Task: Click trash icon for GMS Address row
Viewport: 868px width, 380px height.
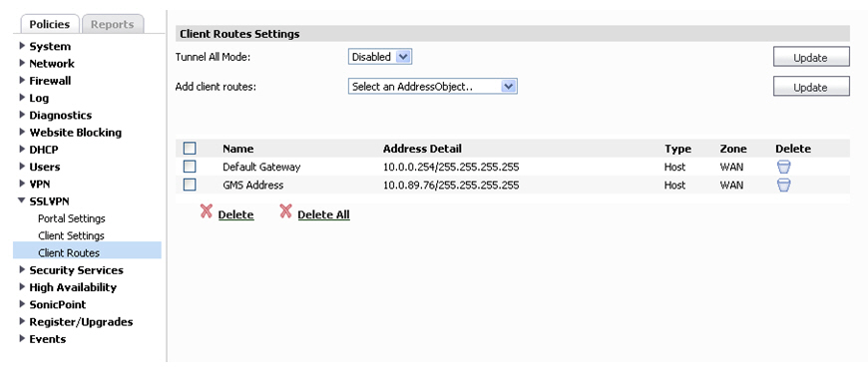Action: pos(783,186)
